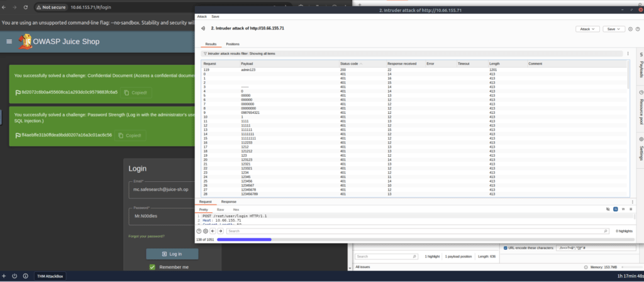644x282 pixels.
Task: Expand Intruder attack results filter bar
Action: pyautogui.click(x=411, y=54)
